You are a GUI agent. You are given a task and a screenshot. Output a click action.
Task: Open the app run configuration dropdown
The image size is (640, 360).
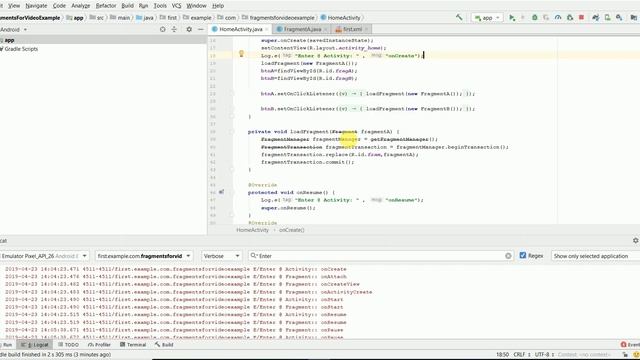pyautogui.click(x=487, y=18)
